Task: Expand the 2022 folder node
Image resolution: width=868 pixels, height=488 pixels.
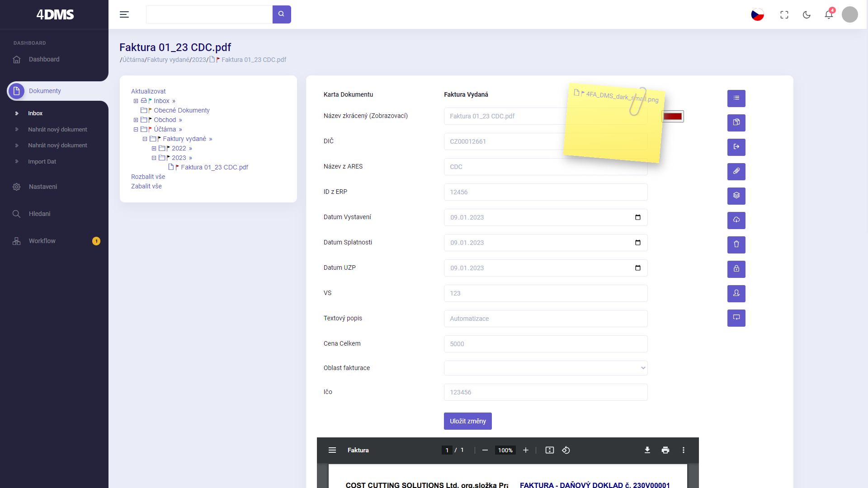Action: [154, 148]
